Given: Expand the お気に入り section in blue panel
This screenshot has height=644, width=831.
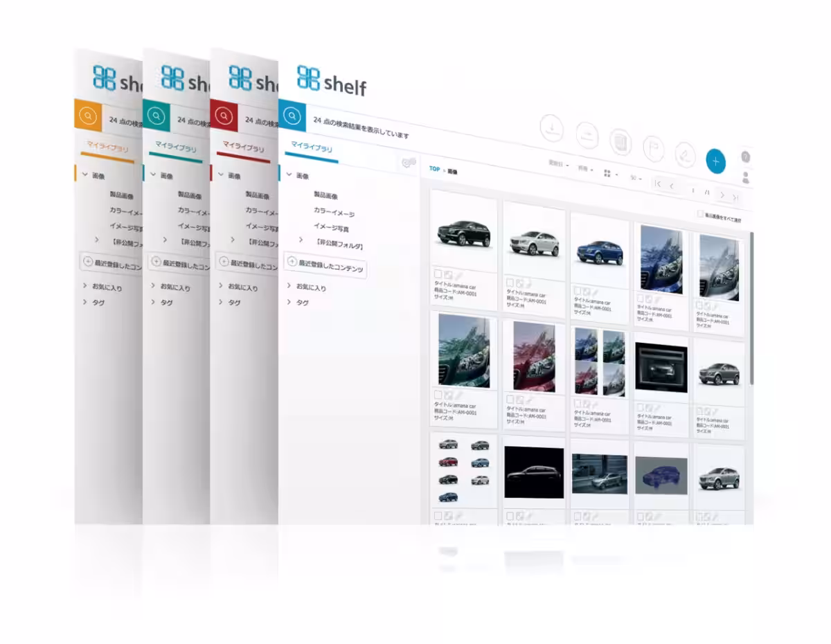Looking at the screenshot, I should tap(289, 285).
